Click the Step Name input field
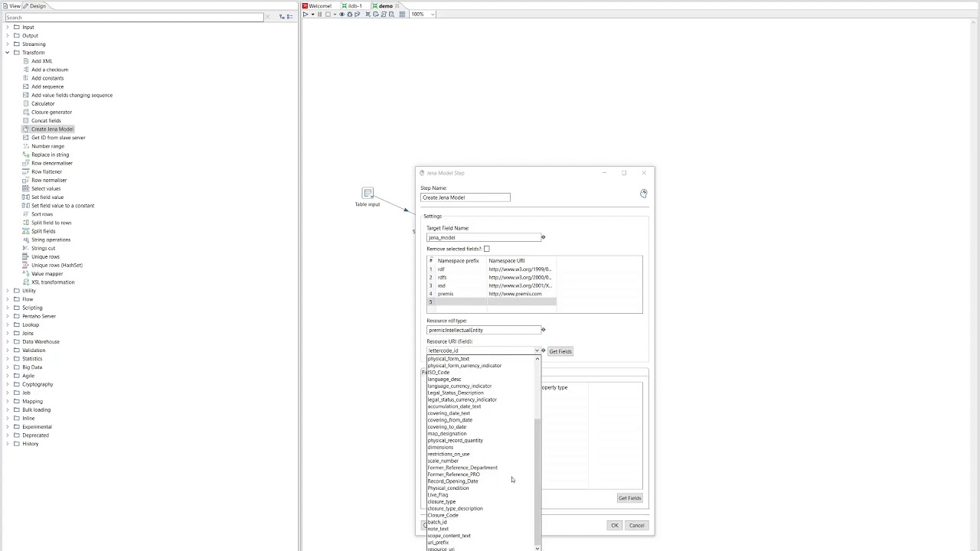Image resolution: width=980 pixels, height=551 pixels. pos(465,197)
